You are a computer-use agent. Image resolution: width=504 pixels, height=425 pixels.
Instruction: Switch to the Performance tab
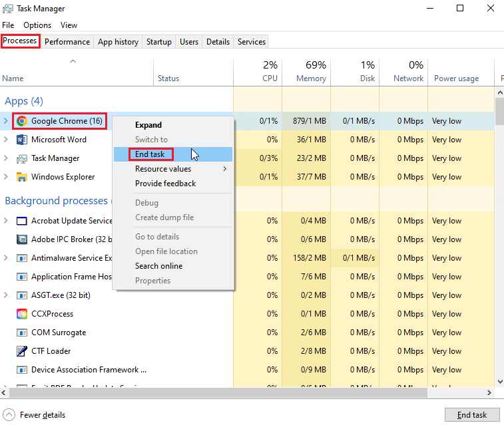click(x=67, y=42)
